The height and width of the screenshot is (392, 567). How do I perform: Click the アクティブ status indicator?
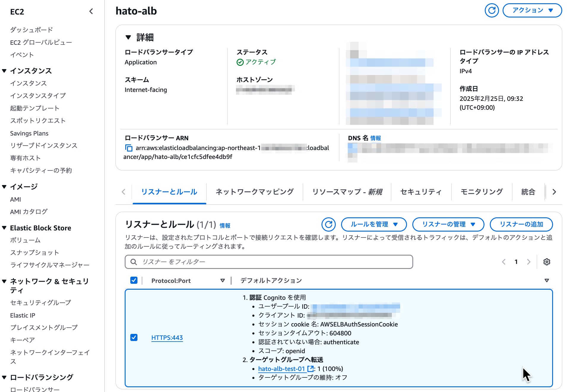tap(256, 62)
